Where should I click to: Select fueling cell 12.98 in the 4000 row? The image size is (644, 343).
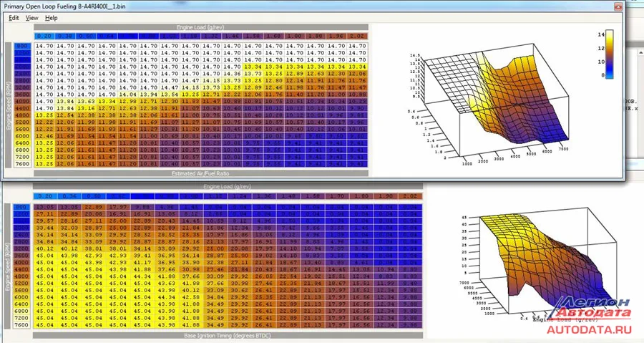click(127, 101)
